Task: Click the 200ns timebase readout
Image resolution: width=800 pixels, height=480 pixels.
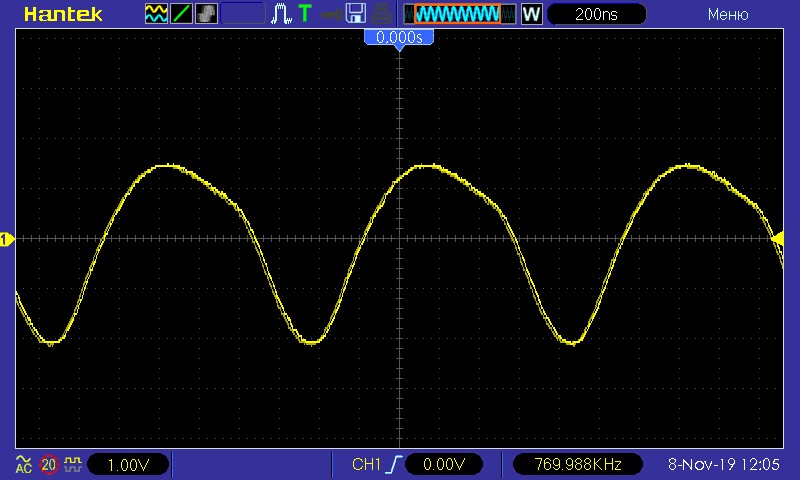Action: coord(596,14)
